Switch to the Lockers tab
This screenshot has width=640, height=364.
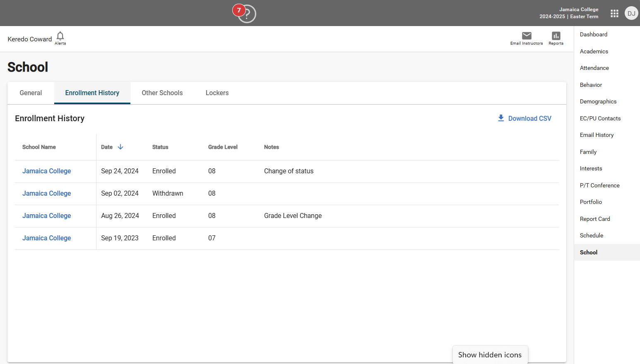(x=217, y=93)
